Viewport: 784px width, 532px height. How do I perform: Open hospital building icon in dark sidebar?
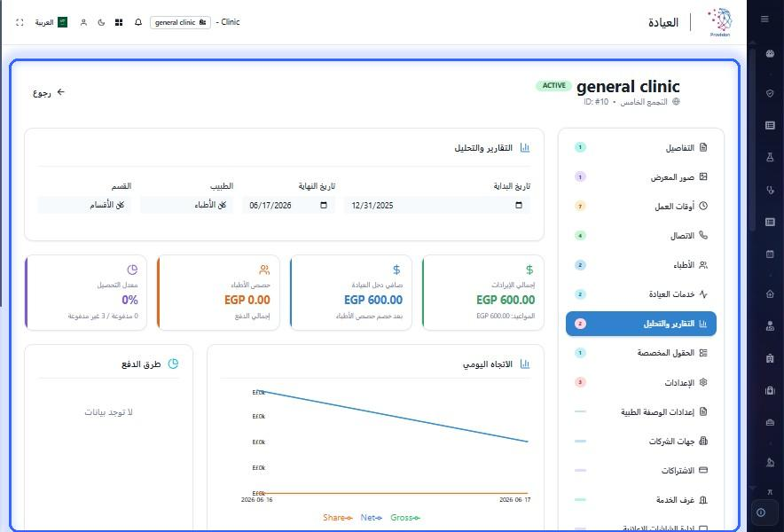click(770, 358)
